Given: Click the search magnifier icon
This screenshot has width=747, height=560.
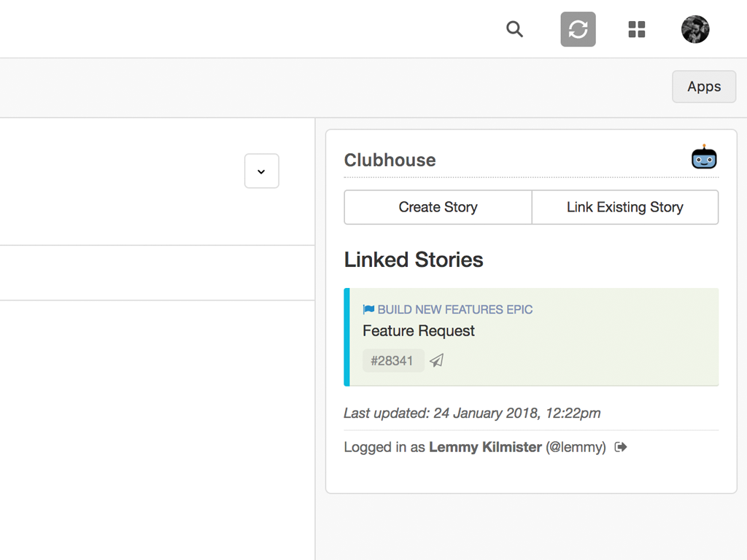Looking at the screenshot, I should 514,29.
